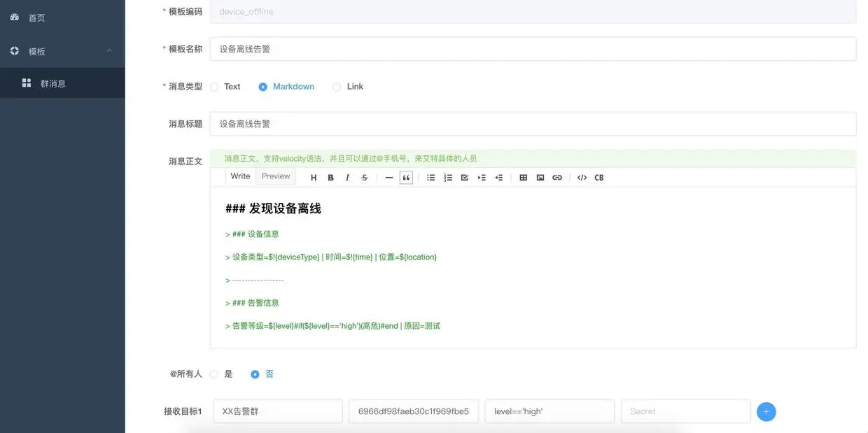
Task: Focus the 消息标题 input field
Action: (533, 124)
